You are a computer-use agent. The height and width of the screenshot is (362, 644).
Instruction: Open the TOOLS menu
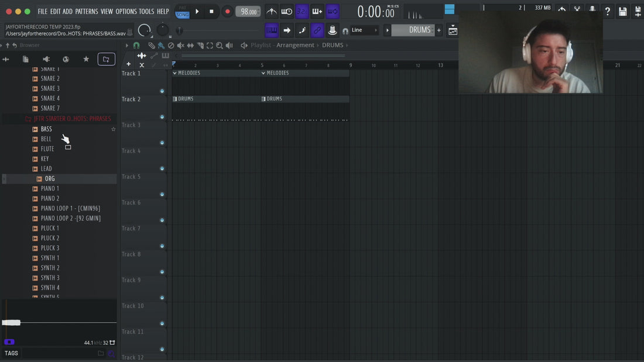pyautogui.click(x=146, y=12)
